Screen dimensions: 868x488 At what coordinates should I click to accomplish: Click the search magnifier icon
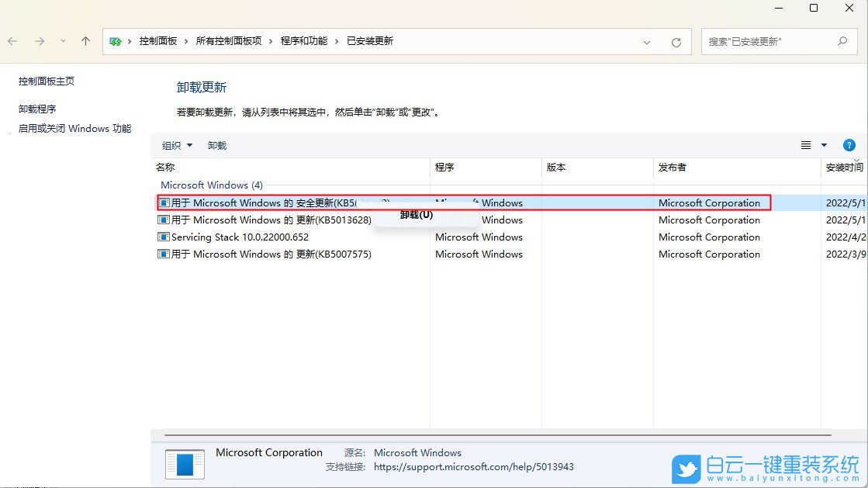[x=842, y=41]
